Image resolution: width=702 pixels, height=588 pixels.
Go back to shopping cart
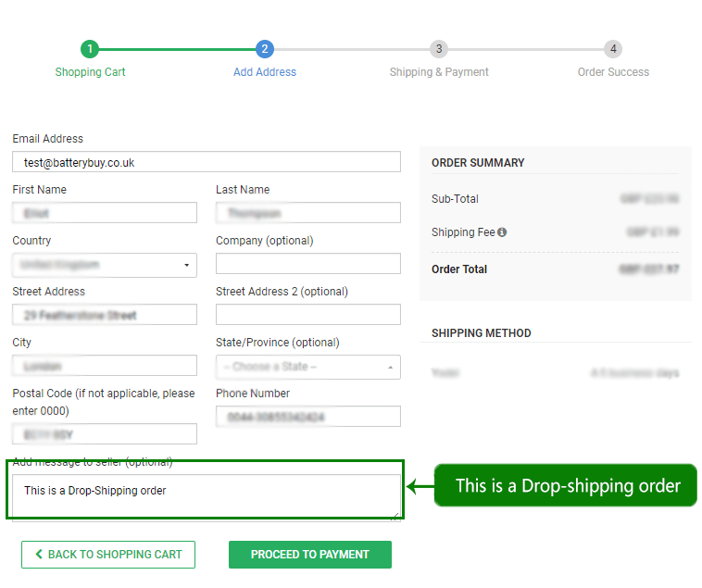(108, 555)
